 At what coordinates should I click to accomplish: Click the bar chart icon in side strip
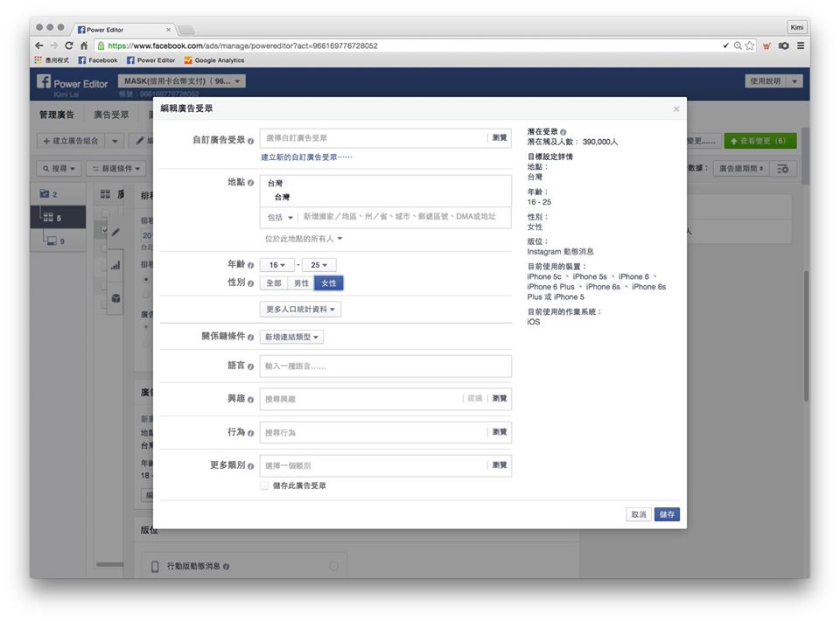(115, 265)
